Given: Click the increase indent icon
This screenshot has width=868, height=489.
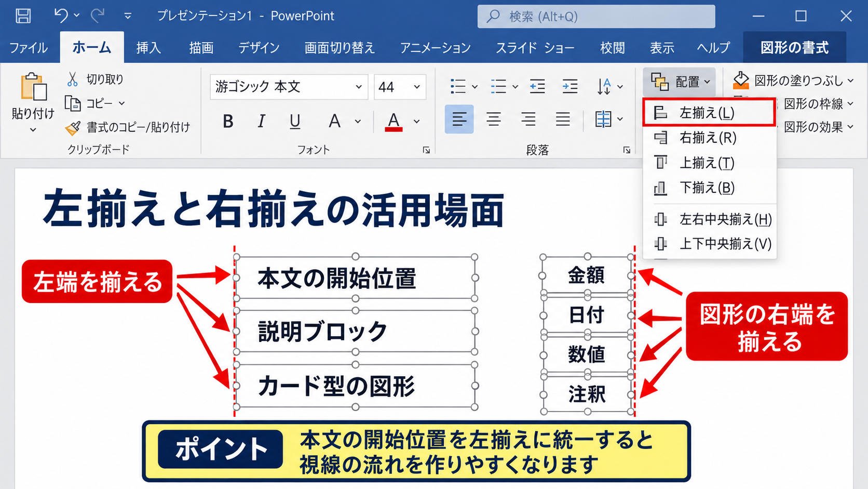Looking at the screenshot, I should [x=570, y=86].
